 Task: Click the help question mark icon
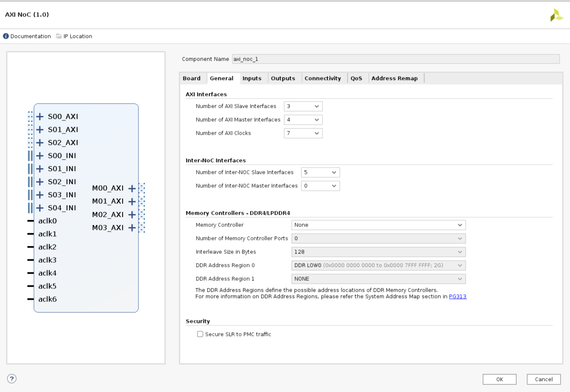pyautogui.click(x=12, y=379)
